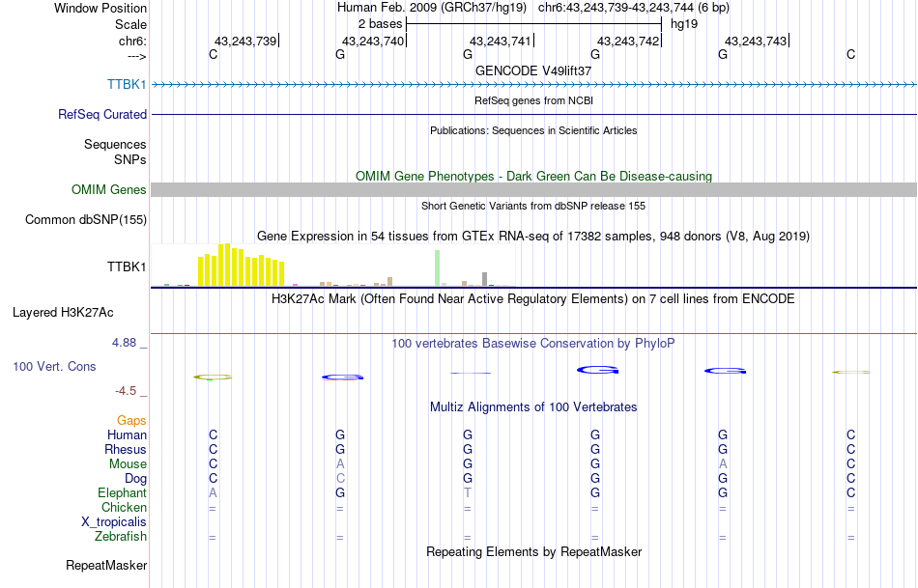Select the X_tropicalis species label
The width and height of the screenshot is (918, 588).
pyautogui.click(x=114, y=522)
